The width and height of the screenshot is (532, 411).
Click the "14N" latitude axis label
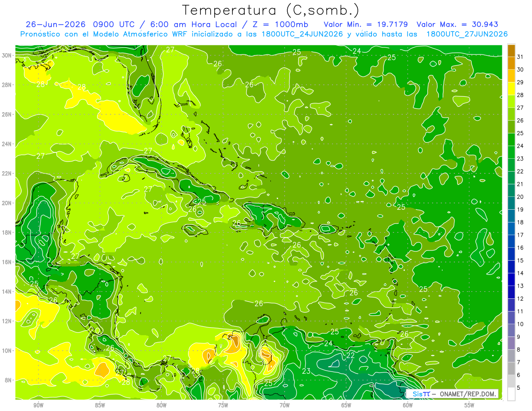coord(7,291)
